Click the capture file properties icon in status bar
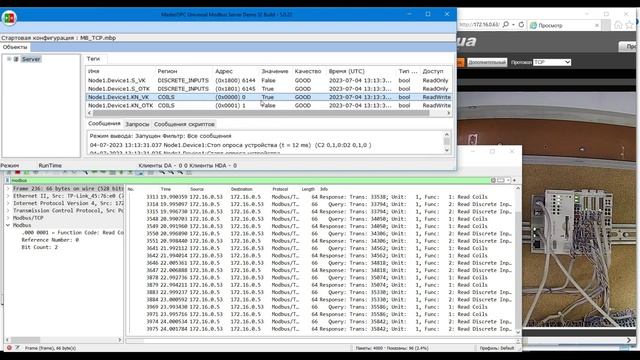The width and height of the screenshot is (640, 360). point(17,348)
